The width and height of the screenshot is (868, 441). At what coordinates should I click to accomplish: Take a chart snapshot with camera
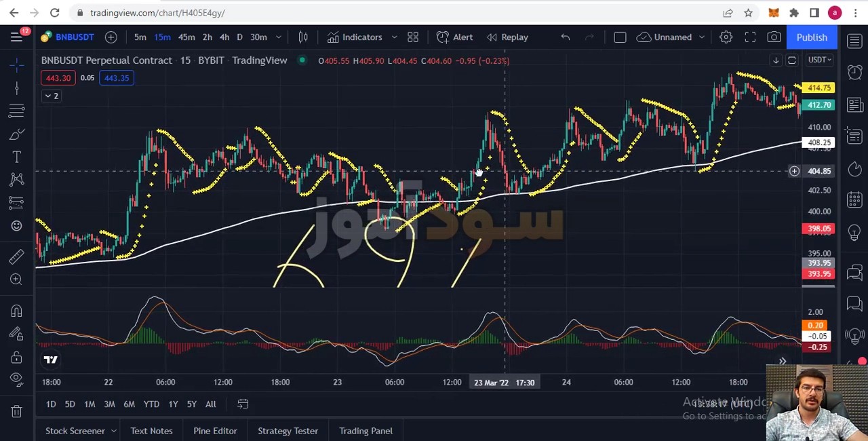tap(774, 37)
